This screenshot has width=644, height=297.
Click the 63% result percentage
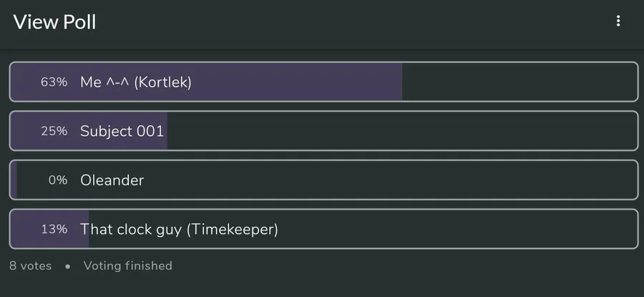(54, 82)
